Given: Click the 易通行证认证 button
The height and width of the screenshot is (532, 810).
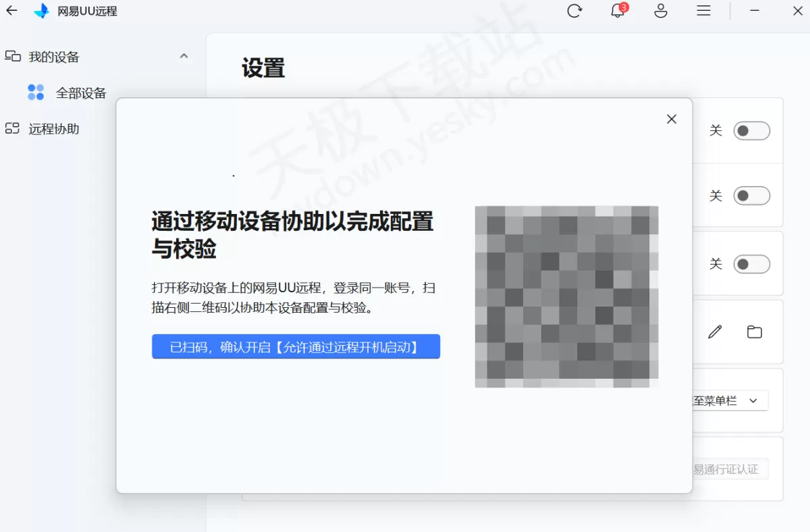Looking at the screenshot, I should pyautogui.click(x=730, y=469).
